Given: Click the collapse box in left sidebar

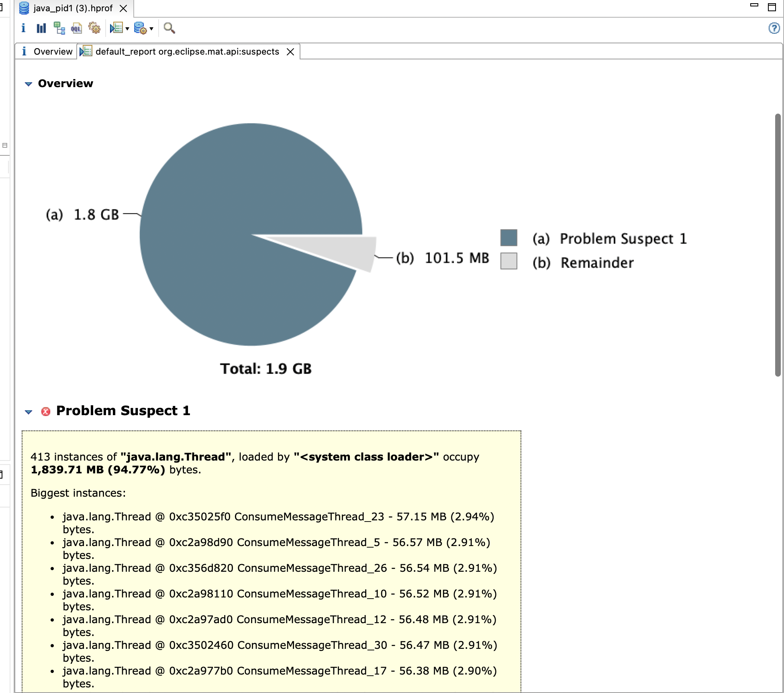Looking at the screenshot, I should 5,145.
